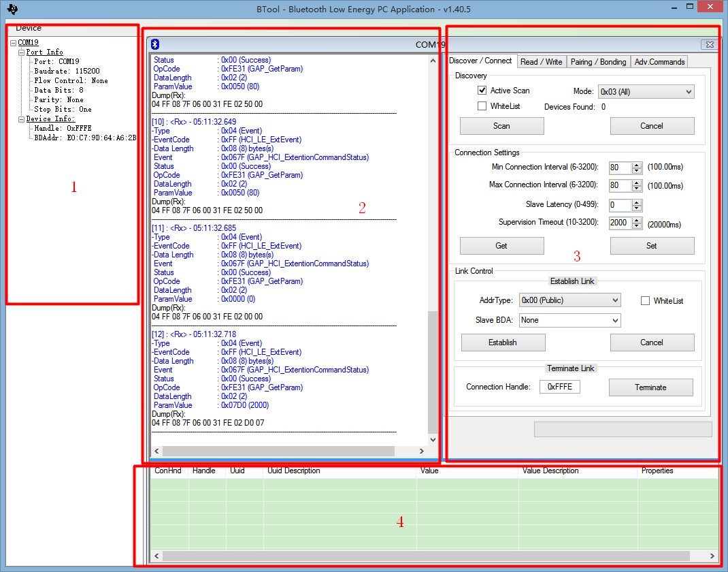Click the Handle column header

(x=207, y=471)
